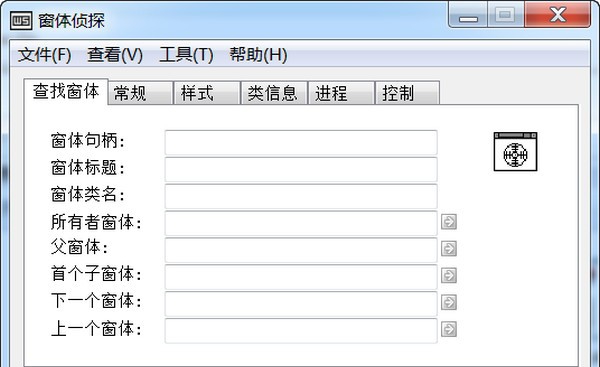600x367 pixels.
Task: Focus the 窗体句柄 input field
Action: click(x=301, y=142)
